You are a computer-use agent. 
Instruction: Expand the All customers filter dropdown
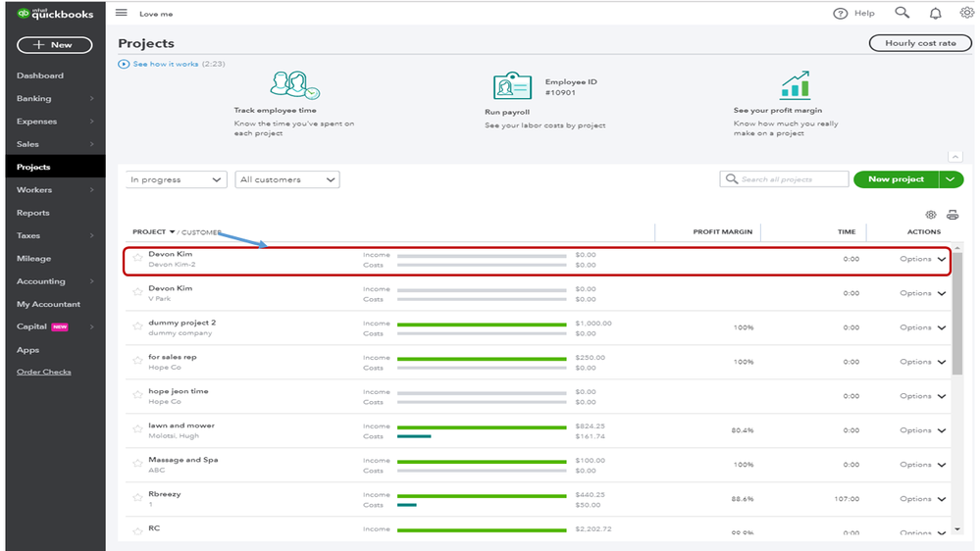(x=287, y=179)
